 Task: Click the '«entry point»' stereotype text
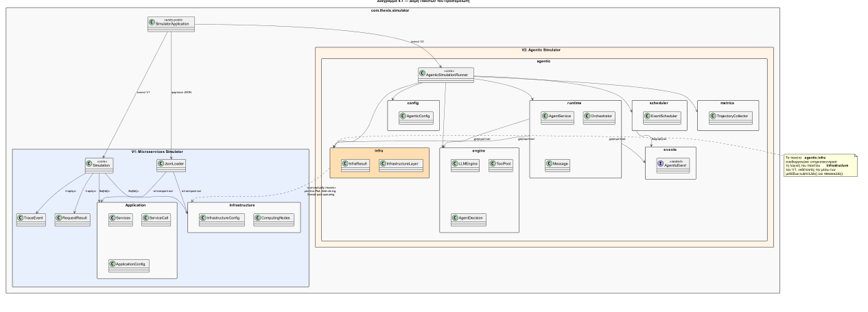coord(174,20)
